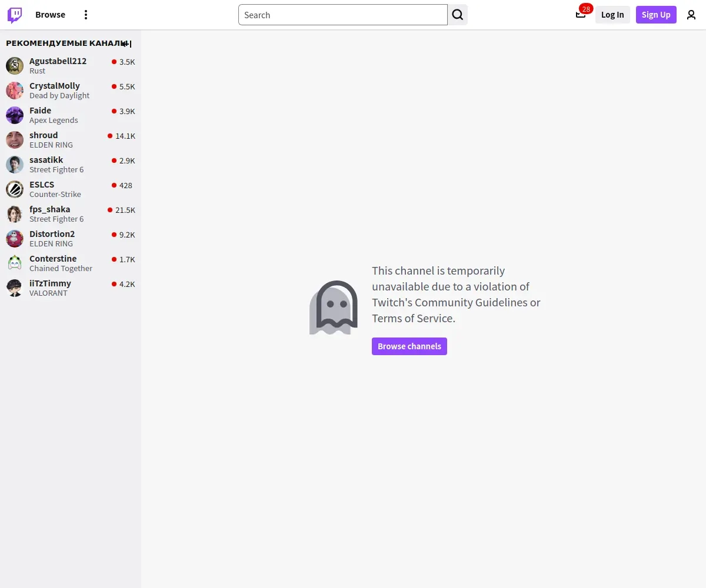Click the Conterstine channel name

(53, 259)
